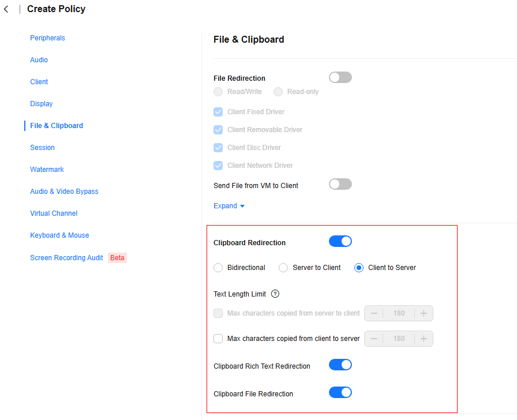Viewport: 517px width, 420px height.
Task: Go back using the arrow beside Create Policy
Action: pyautogui.click(x=6, y=9)
